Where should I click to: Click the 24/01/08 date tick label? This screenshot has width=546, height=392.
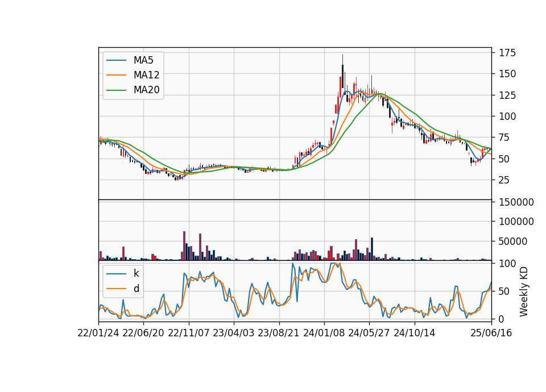pos(324,333)
